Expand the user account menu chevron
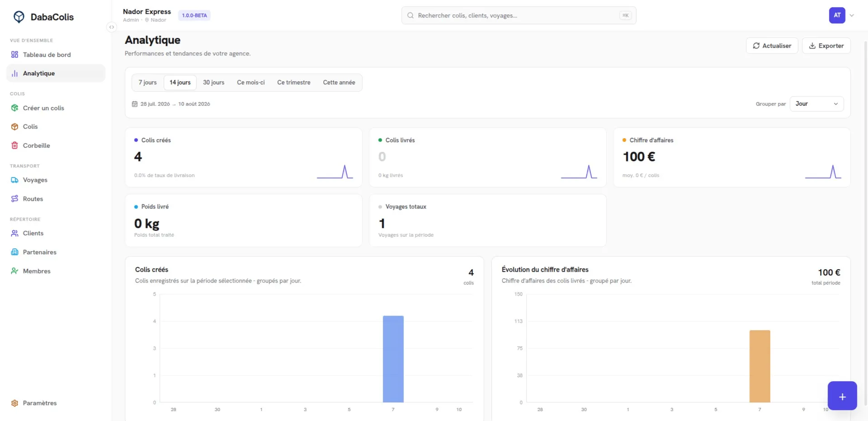The height and width of the screenshot is (421, 868). [852, 15]
